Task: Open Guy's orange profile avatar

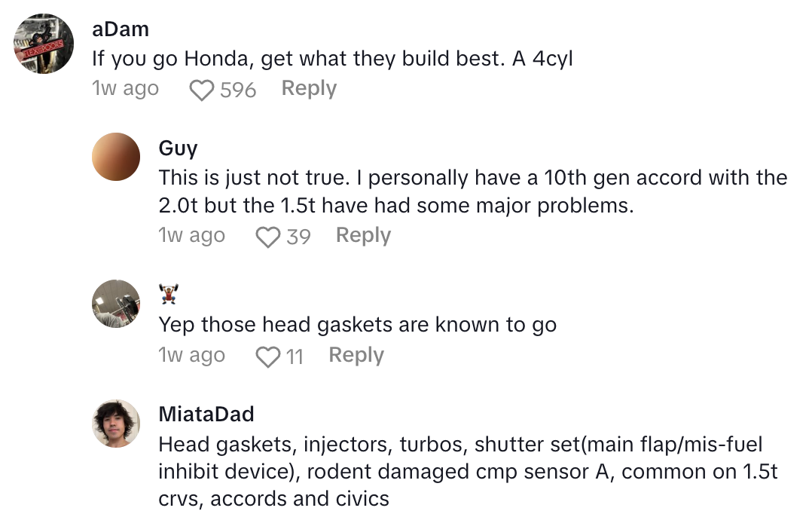Action: point(116,157)
